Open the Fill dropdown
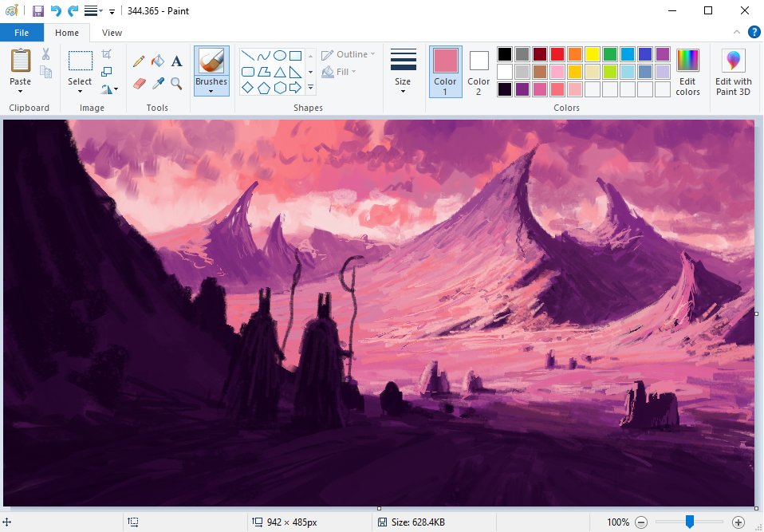The height and width of the screenshot is (532, 764). (339, 72)
